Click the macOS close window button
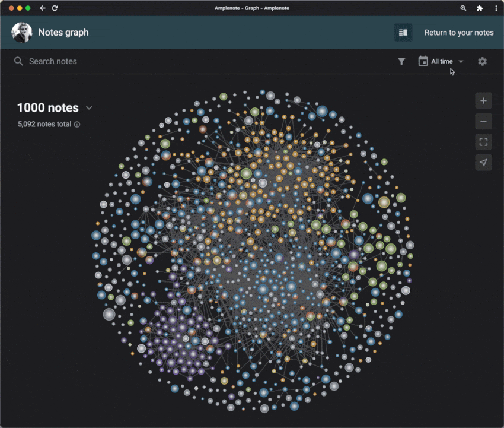Viewport: 504px width, 428px height. [x=11, y=8]
